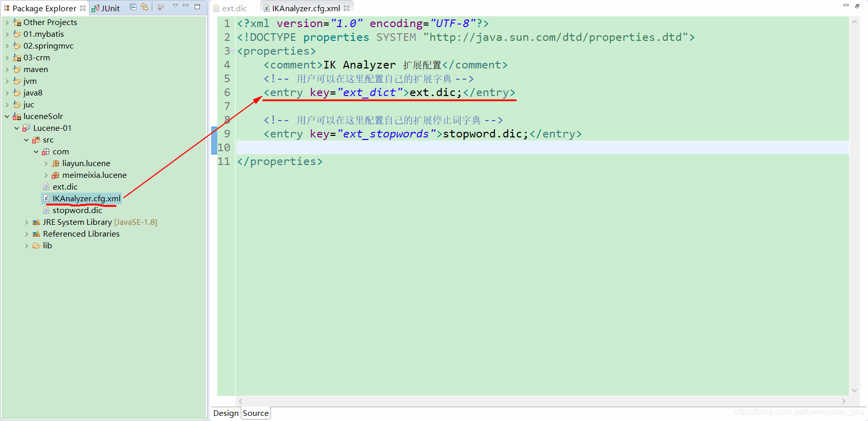Click the com package icon
Viewport: 868px width, 421px height.
pyautogui.click(x=46, y=152)
